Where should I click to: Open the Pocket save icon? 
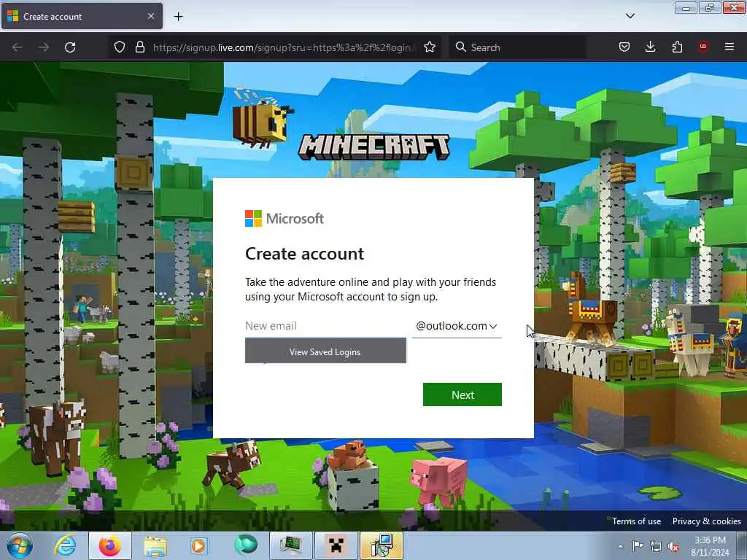pos(624,47)
